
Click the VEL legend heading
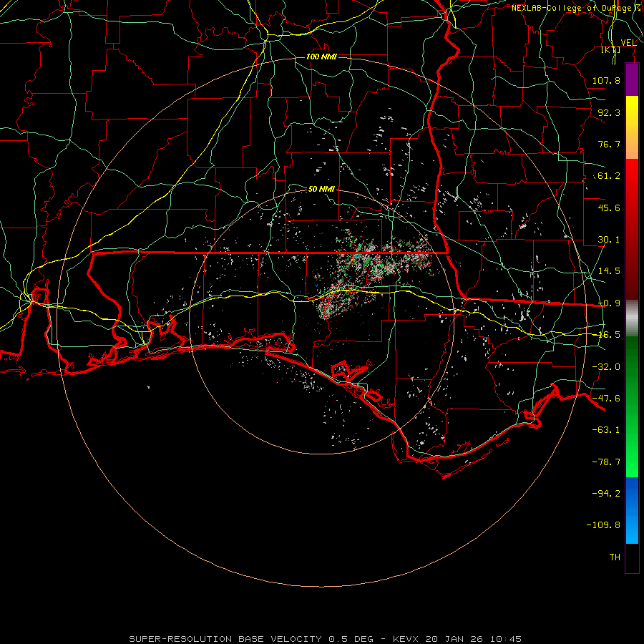(x=628, y=43)
